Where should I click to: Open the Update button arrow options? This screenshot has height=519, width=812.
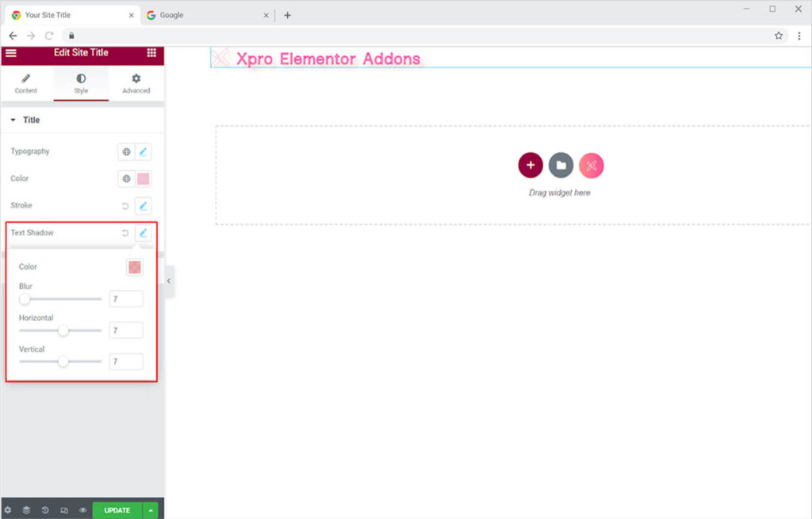[151, 510]
